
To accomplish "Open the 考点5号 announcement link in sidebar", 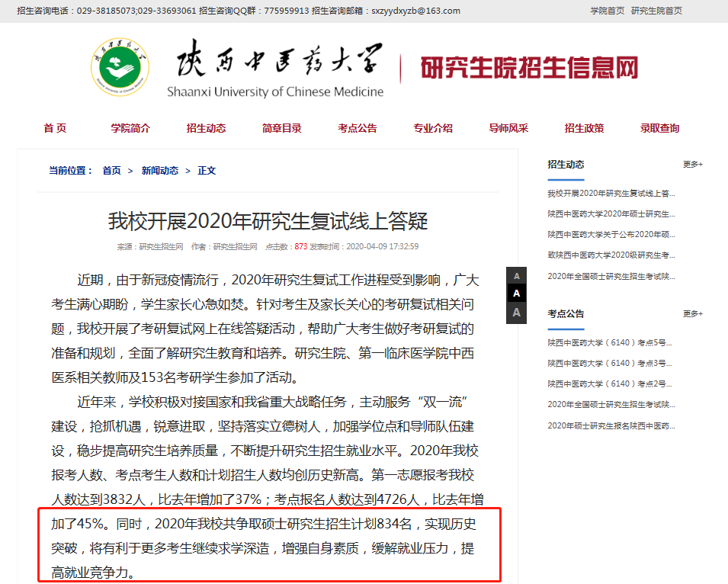I will click(611, 342).
